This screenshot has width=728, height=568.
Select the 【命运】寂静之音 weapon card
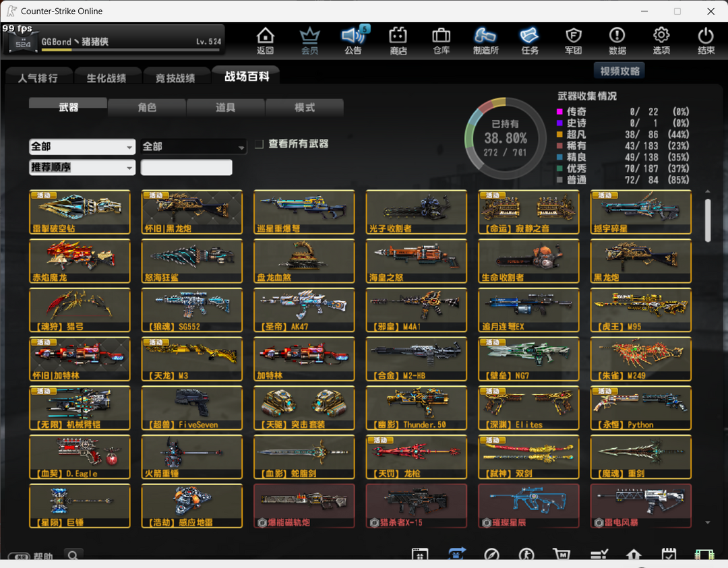529,212
